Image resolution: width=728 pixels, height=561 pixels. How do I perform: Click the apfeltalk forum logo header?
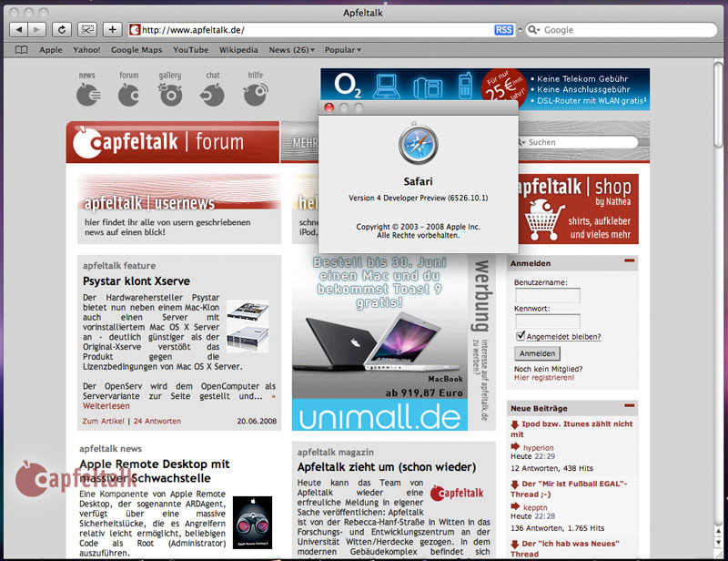click(173, 142)
